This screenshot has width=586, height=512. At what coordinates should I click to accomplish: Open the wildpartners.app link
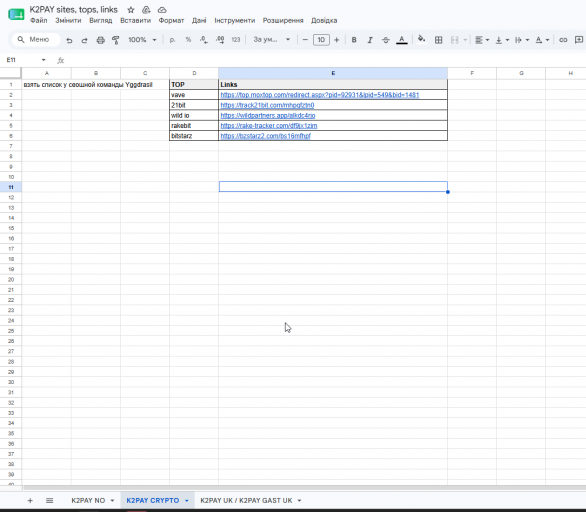pos(268,115)
